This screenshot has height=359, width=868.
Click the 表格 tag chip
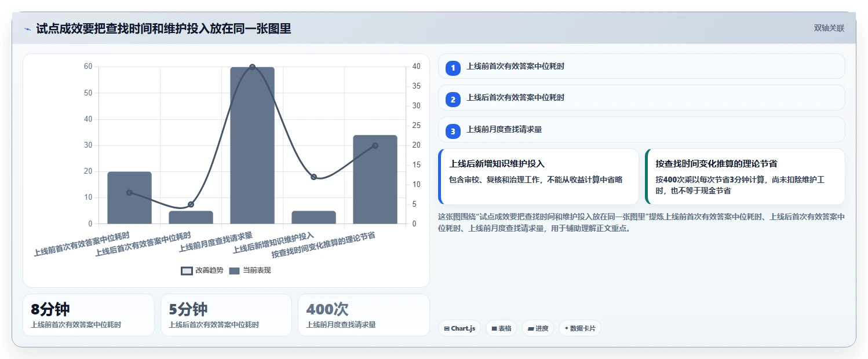(501, 328)
